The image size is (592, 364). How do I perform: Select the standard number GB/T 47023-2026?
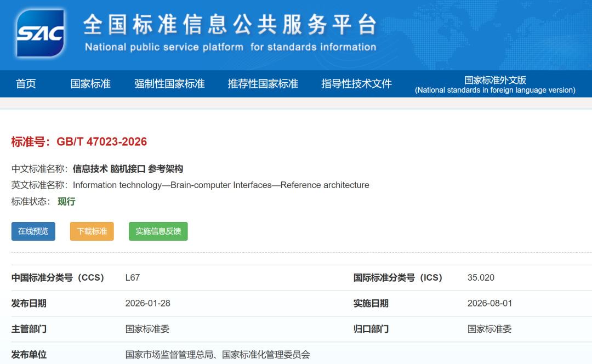click(x=101, y=141)
